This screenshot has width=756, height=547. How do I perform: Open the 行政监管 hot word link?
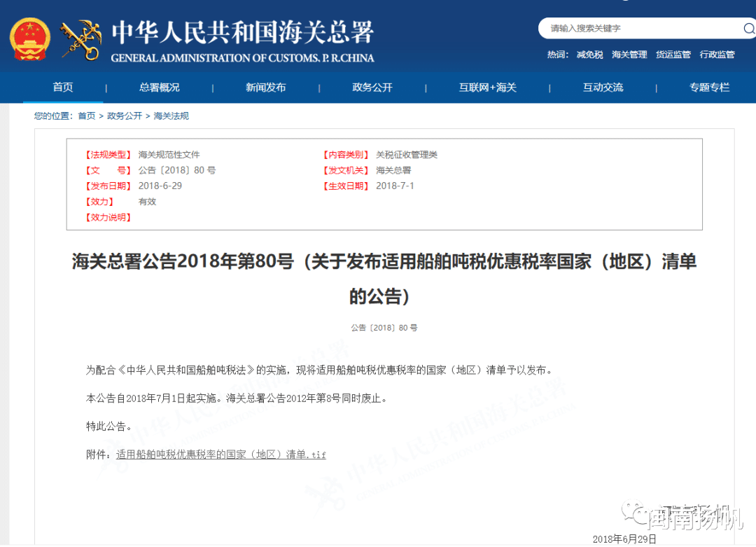(717, 54)
